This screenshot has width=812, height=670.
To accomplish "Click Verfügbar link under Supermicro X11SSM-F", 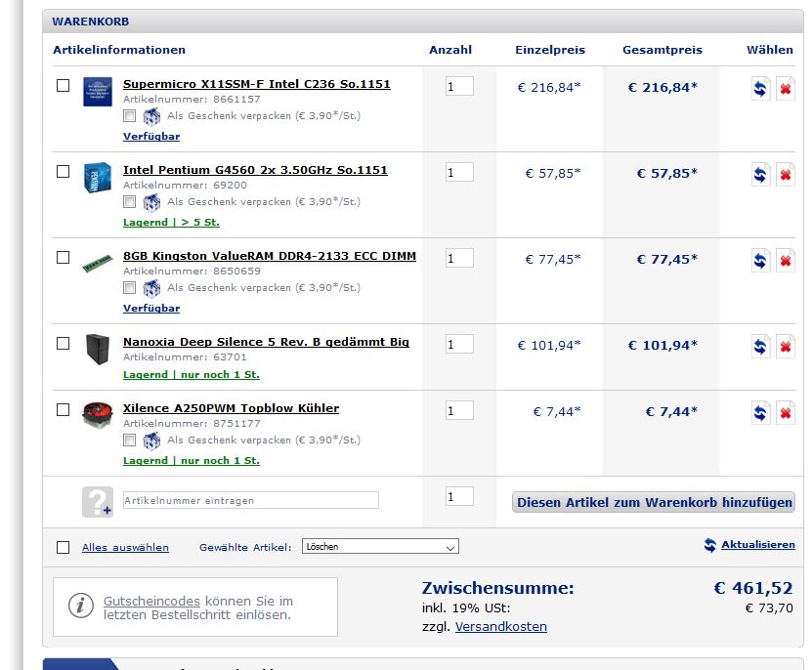I will [151, 136].
